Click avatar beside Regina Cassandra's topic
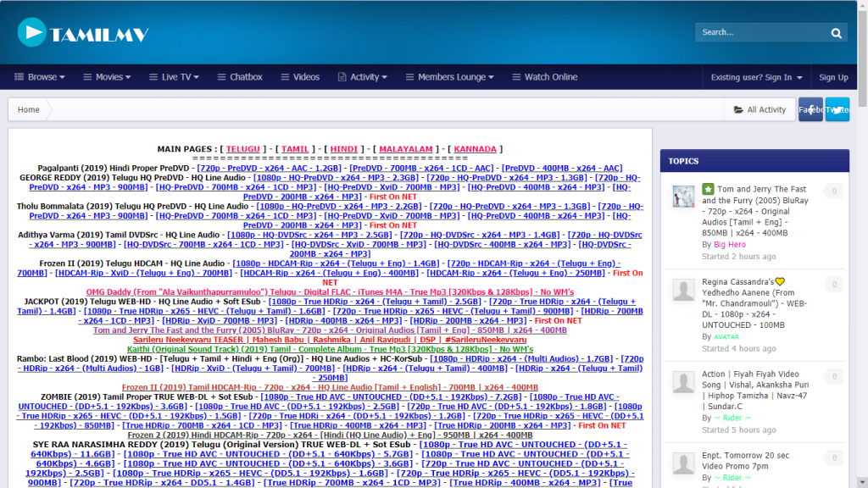 [x=684, y=290]
